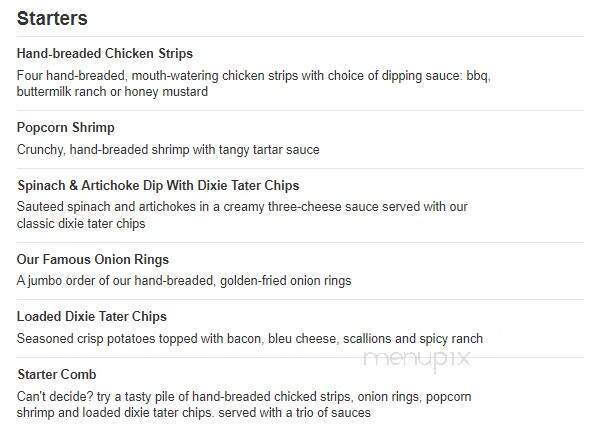Click the word "Rings" in onion rings title
596x441 pixels.
[151, 260]
